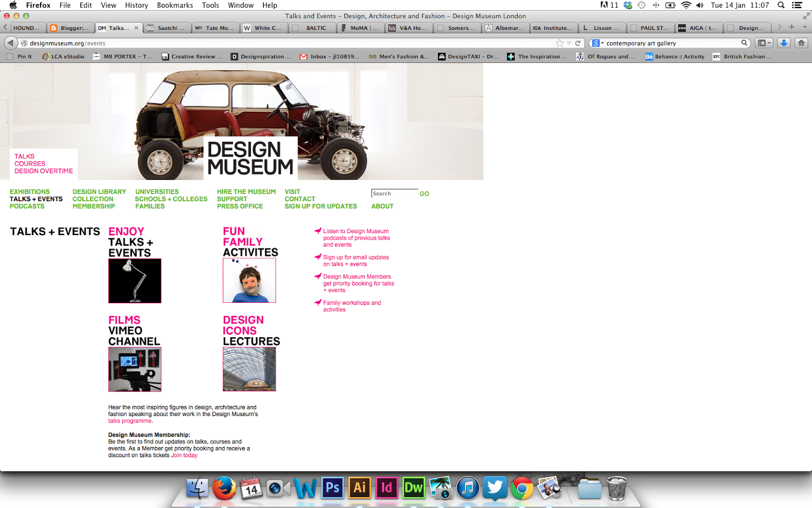Click the desk lamp Talks + Events thumbnail
Screen dimensions: 812x508
(x=134, y=281)
